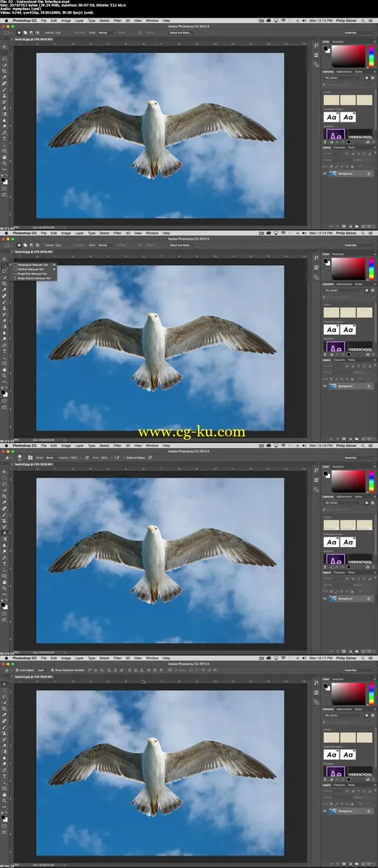Select the Move tool in the bottom frame
Viewport: 378px width, 868px height.
pyautogui.click(x=4, y=684)
